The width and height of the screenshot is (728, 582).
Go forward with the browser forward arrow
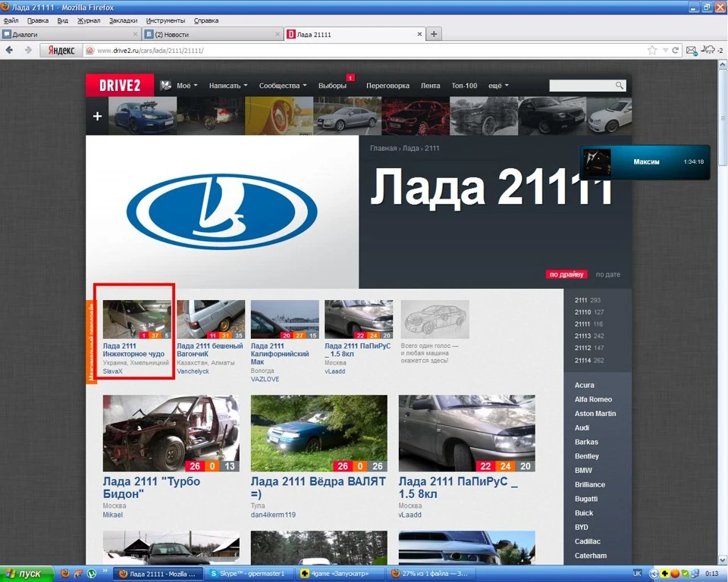28,50
